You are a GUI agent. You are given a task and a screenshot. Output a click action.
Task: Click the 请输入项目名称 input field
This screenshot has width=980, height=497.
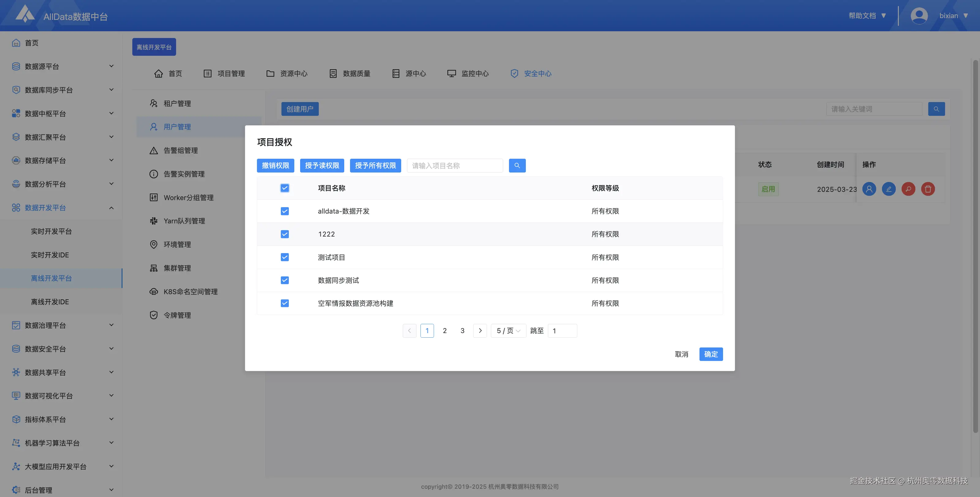click(454, 165)
